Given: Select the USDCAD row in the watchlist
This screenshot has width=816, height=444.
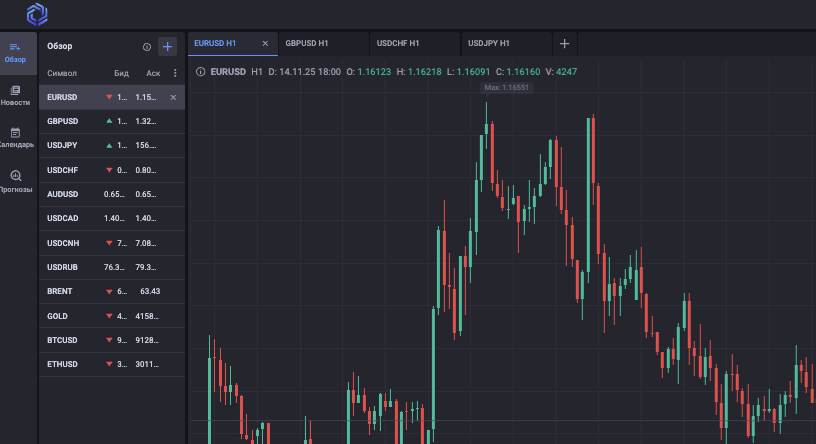Looking at the screenshot, I should [x=112, y=218].
